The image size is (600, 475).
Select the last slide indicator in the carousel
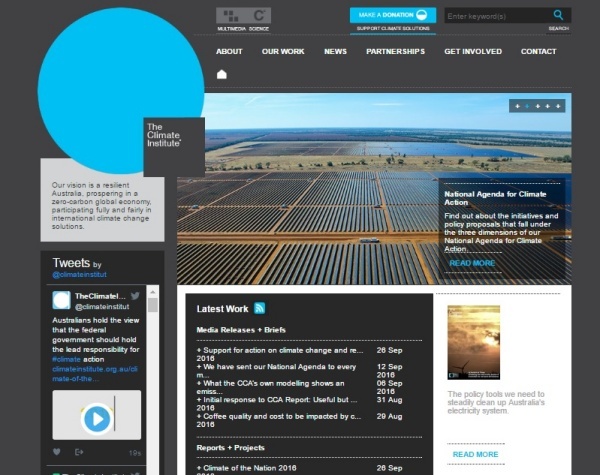(x=559, y=106)
